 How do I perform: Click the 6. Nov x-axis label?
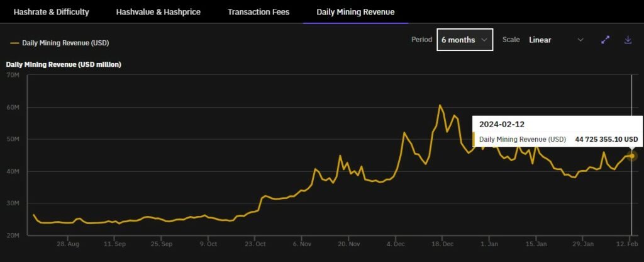302,244
